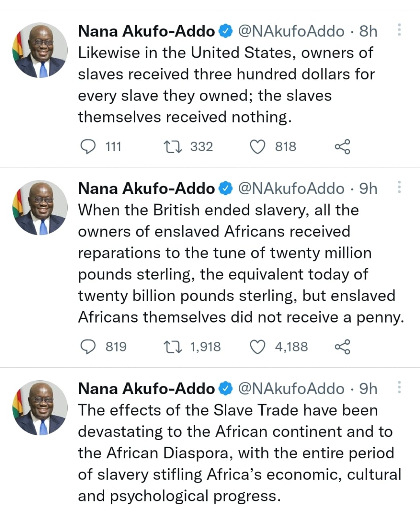Open more options on the 8h tweet
Viewport: 420px width, 516px height.
399,30
